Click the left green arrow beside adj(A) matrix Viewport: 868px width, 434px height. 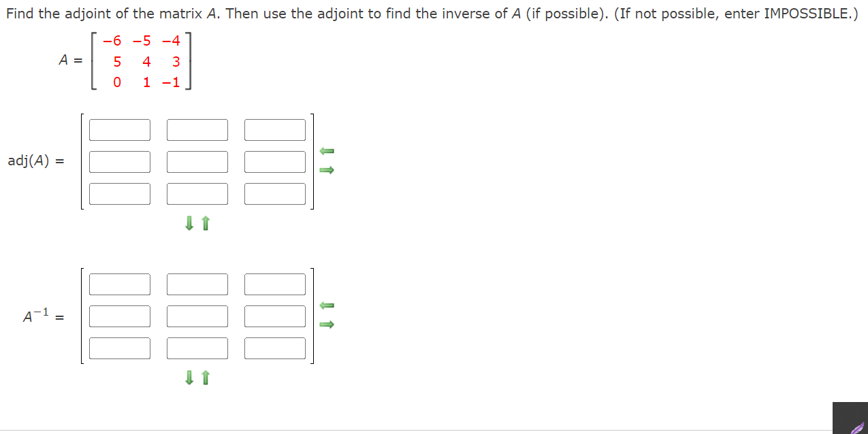[x=327, y=150]
